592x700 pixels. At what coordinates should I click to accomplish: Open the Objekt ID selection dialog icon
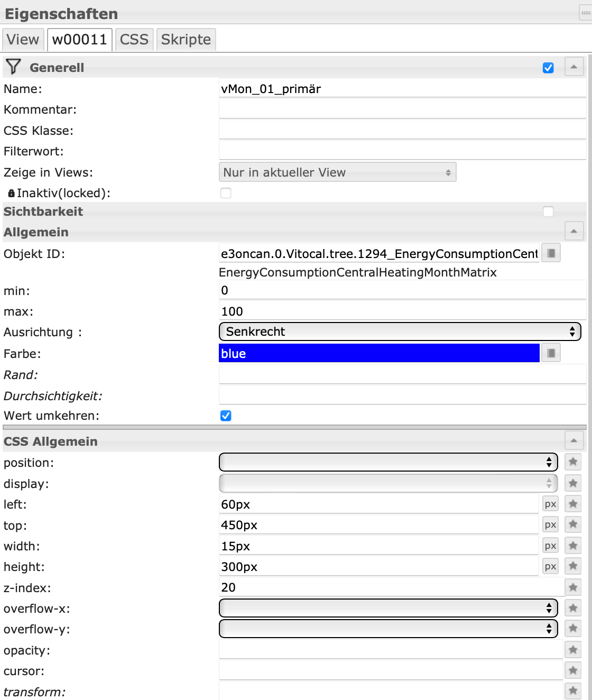point(551,253)
